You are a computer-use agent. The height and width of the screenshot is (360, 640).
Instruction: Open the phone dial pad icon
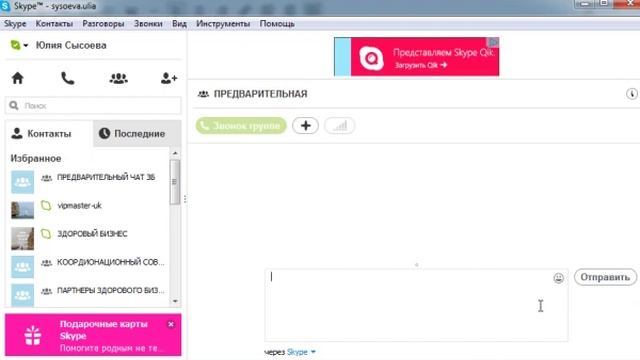coord(68,78)
